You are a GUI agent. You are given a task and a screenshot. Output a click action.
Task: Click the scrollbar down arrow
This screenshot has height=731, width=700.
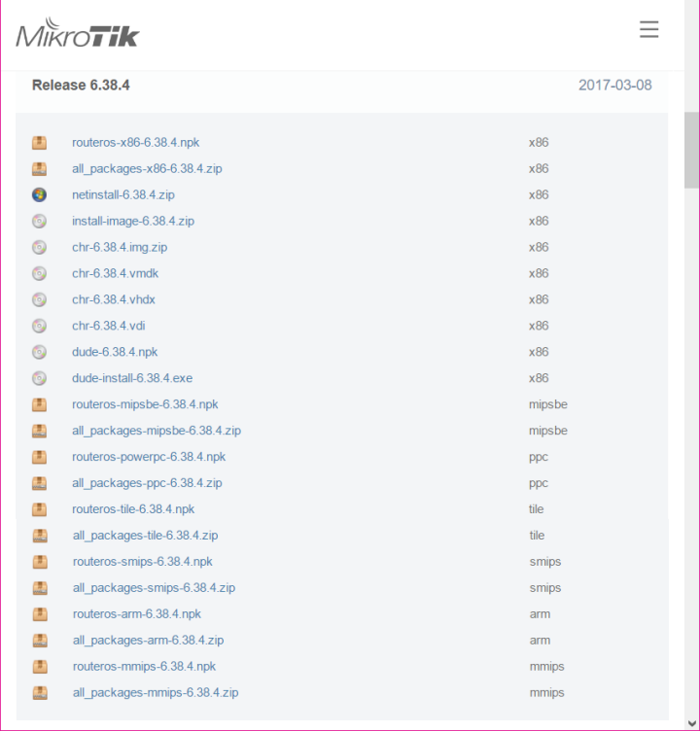point(691,723)
